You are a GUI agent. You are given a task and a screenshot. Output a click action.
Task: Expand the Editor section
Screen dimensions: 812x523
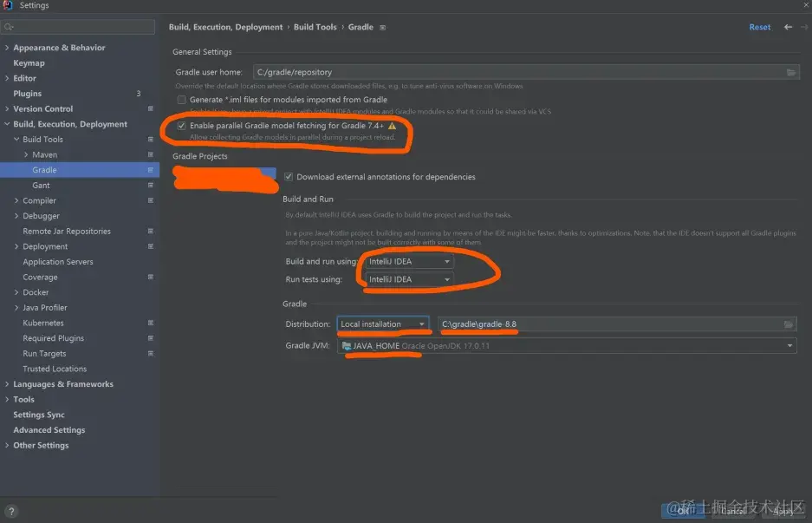(7, 78)
